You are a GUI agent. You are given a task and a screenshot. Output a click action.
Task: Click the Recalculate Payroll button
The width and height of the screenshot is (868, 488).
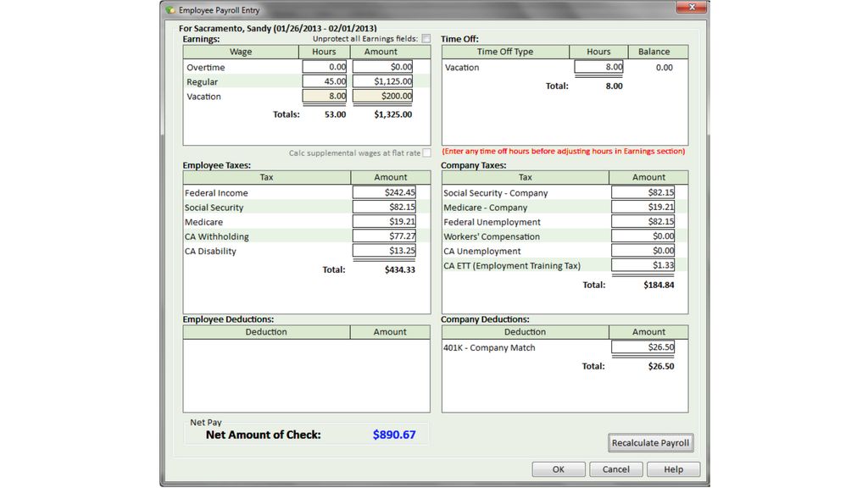[x=650, y=442]
